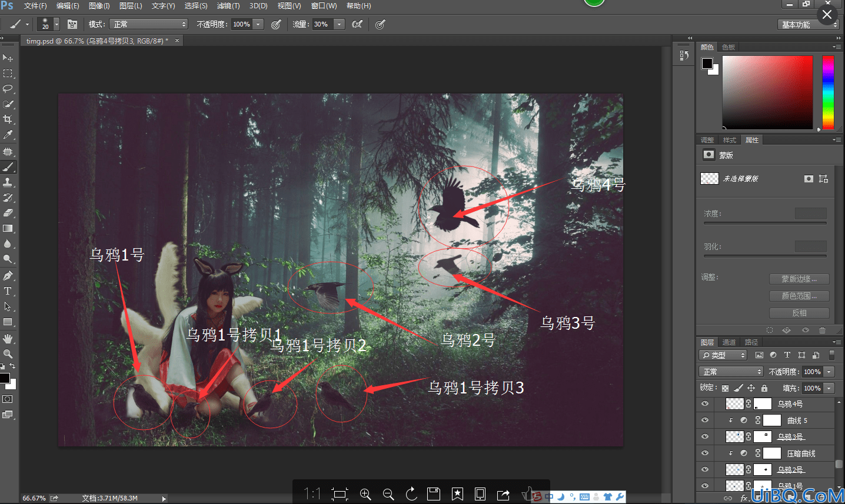
Task: Click the 蒙版边缘 button
Action: point(799,279)
